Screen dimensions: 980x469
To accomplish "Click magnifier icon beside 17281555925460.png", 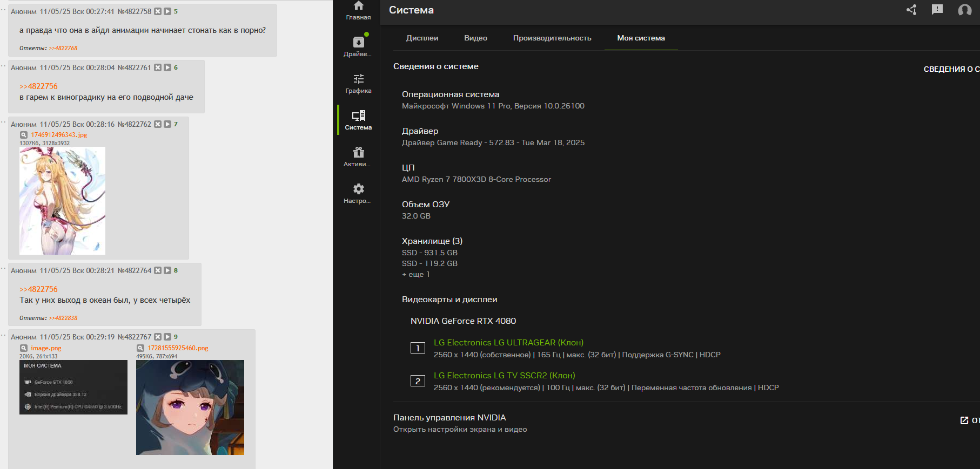I will (x=140, y=348).
